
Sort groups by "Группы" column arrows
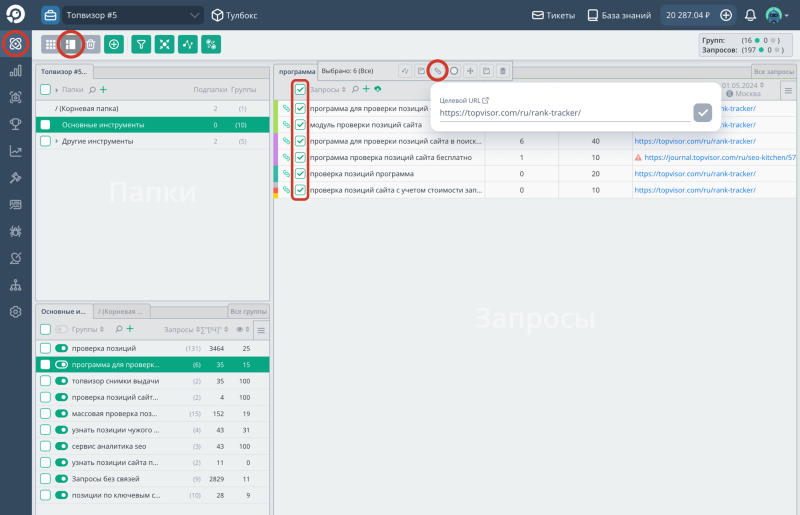102,329
